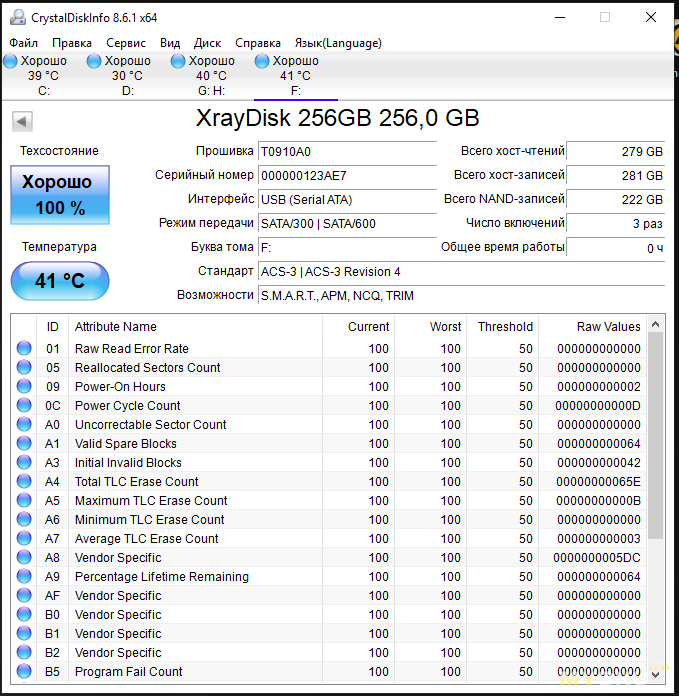The height and width of the screenshot is (696, 679).
Task: Click status orb for Power-On Hours row
Action: coord(24,386)
